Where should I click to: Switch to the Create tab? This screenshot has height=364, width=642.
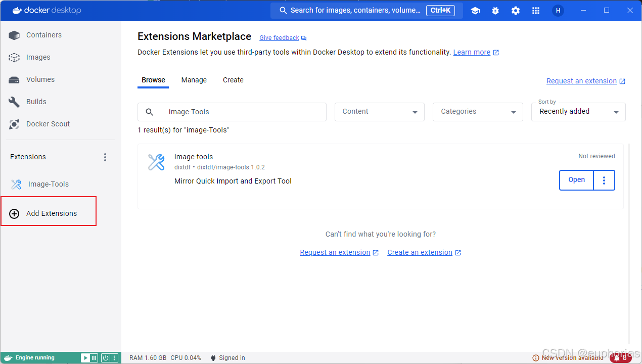(x=233, y=80)
